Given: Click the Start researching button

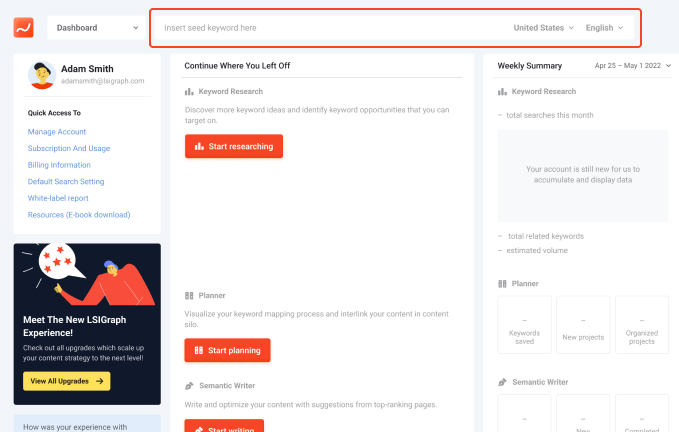Looking at the screenshot, I should 234,146.
